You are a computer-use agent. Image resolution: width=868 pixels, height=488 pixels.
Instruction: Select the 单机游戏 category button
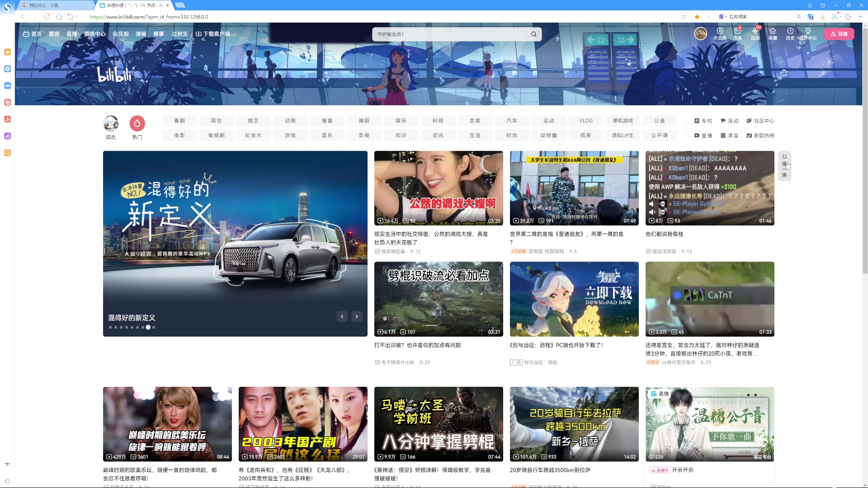[x=623, y=121]
